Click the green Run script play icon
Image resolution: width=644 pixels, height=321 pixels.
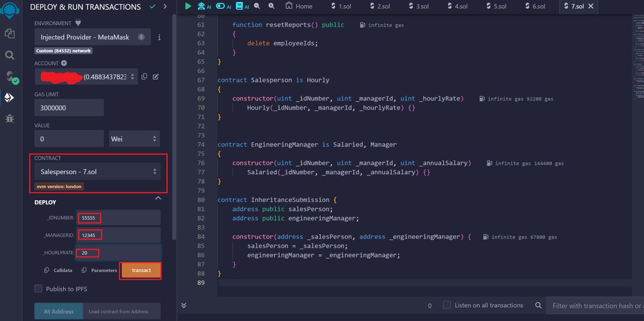[x=188, y=6]
